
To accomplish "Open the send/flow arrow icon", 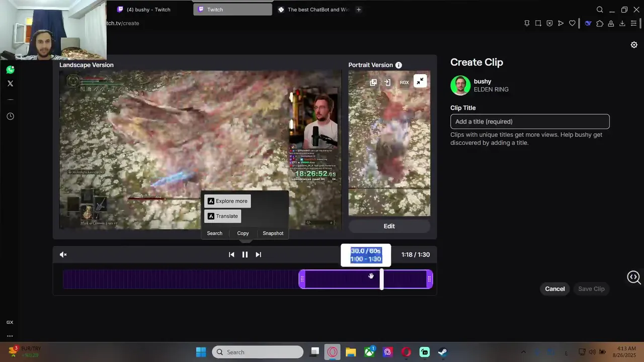I will click(x=560, y=23).
